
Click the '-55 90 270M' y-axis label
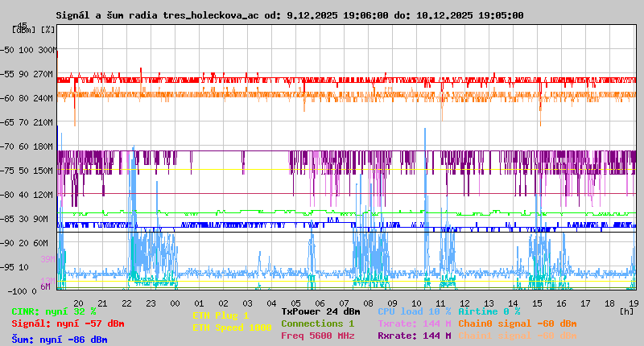tap(27, 74)
